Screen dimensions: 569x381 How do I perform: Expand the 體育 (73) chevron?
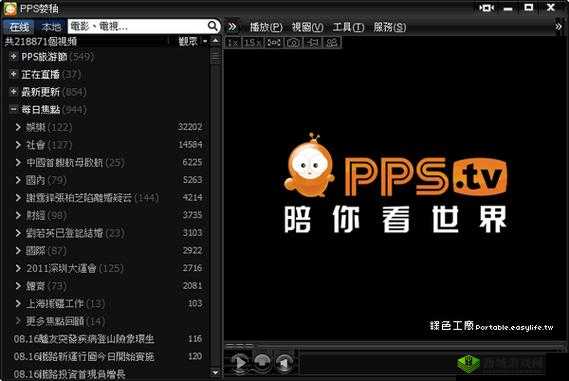coord(18,286)
